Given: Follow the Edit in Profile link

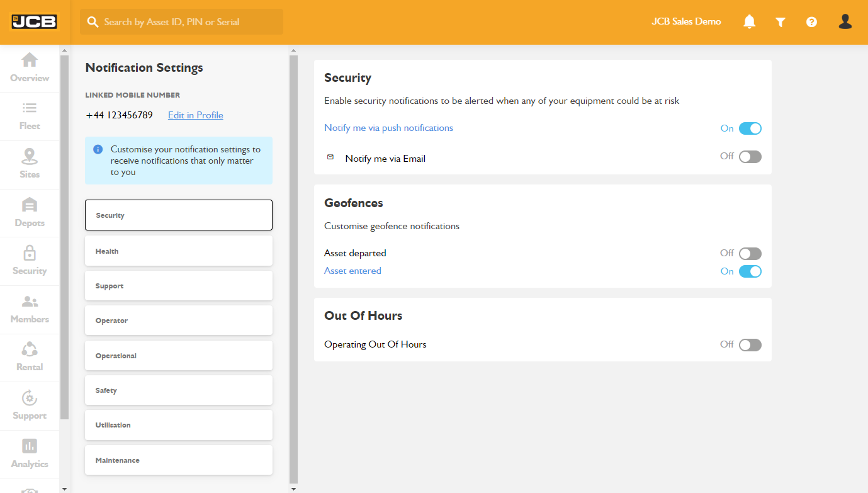Looking at the screenshot, I should [x=196, y=115].
